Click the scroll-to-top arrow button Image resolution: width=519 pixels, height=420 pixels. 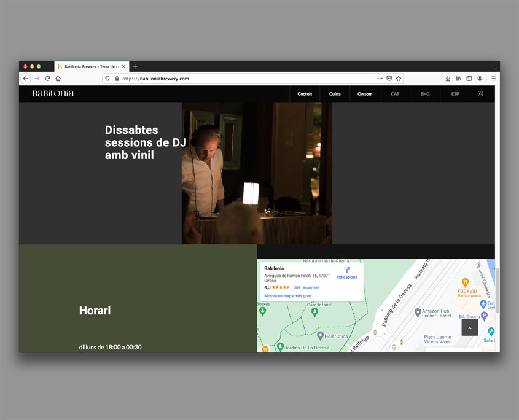pos(470,328)
